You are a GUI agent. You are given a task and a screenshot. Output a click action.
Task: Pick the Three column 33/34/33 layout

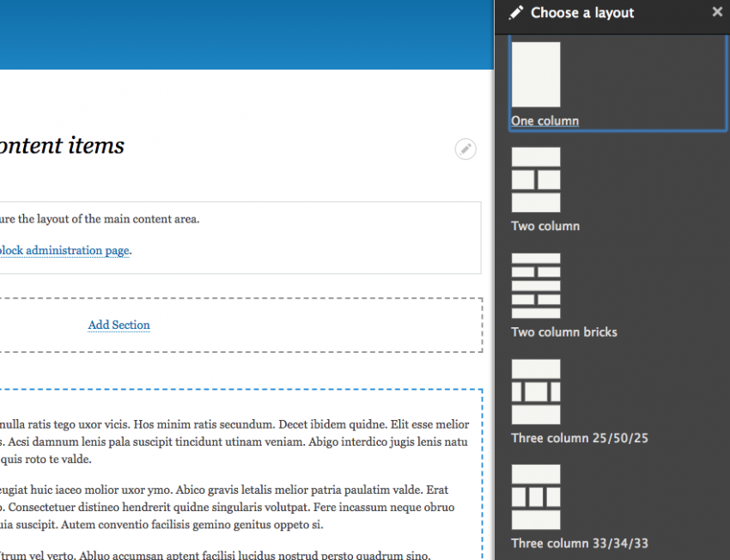536,496
